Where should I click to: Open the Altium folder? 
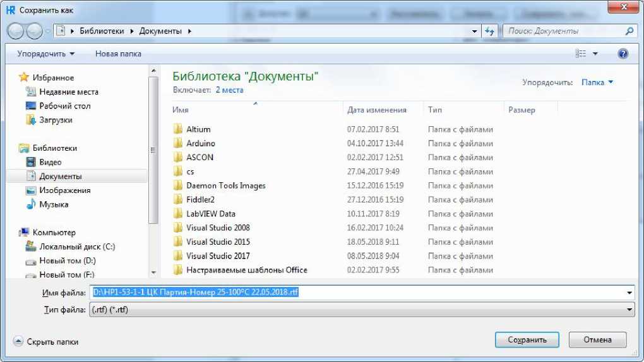198,129
